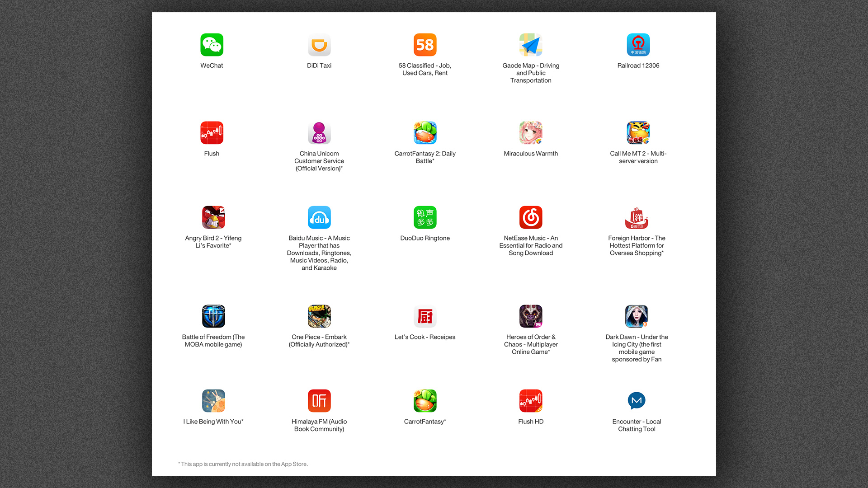Click the 58 Classified app icon
Screen dimensions: 868x488
tap(425, 45)
